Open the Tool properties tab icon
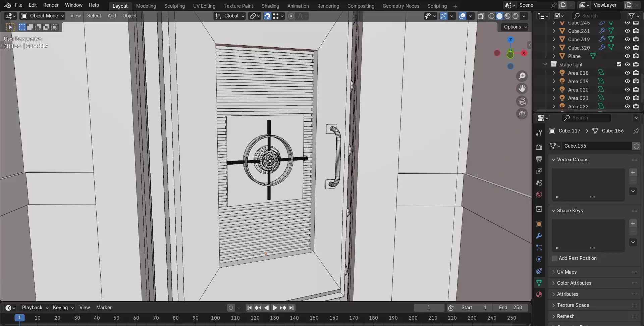 coord(539,133)
